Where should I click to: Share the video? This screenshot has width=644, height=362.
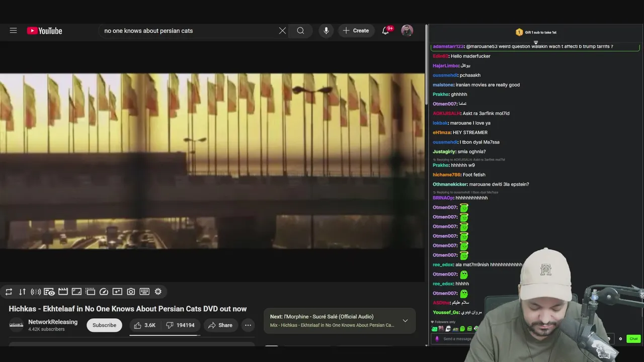(x=220, y=325)
